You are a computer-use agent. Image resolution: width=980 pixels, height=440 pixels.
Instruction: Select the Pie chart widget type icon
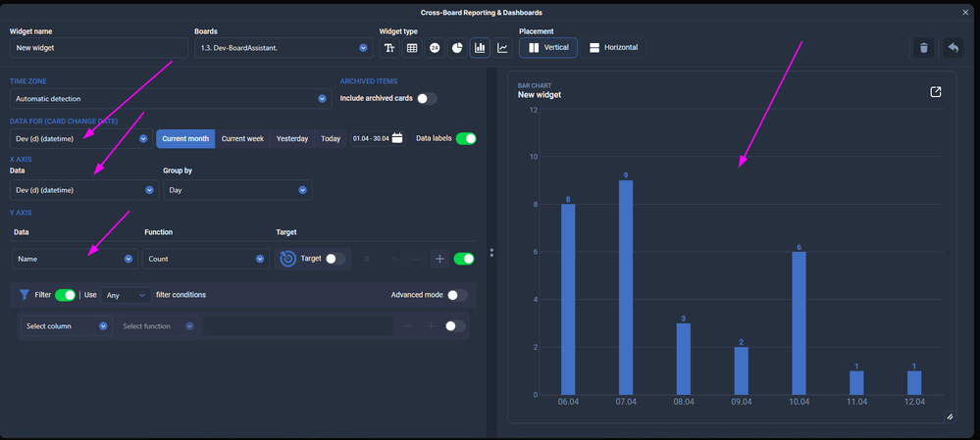(457, 48)
